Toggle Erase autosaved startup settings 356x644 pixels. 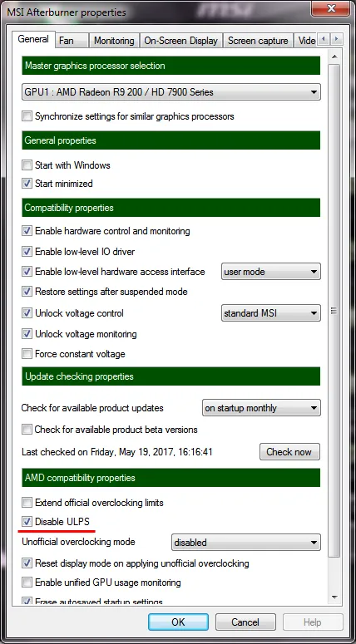click(x=27, y=601)
